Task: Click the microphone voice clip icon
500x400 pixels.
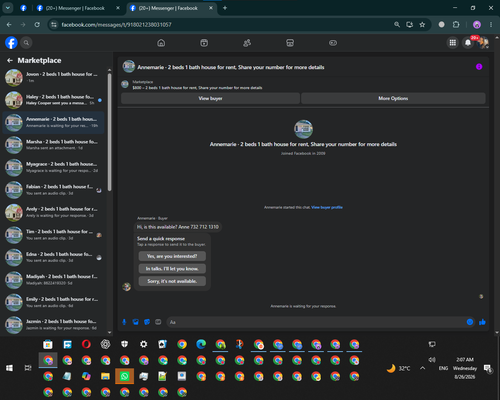Action: click(124, 322)
